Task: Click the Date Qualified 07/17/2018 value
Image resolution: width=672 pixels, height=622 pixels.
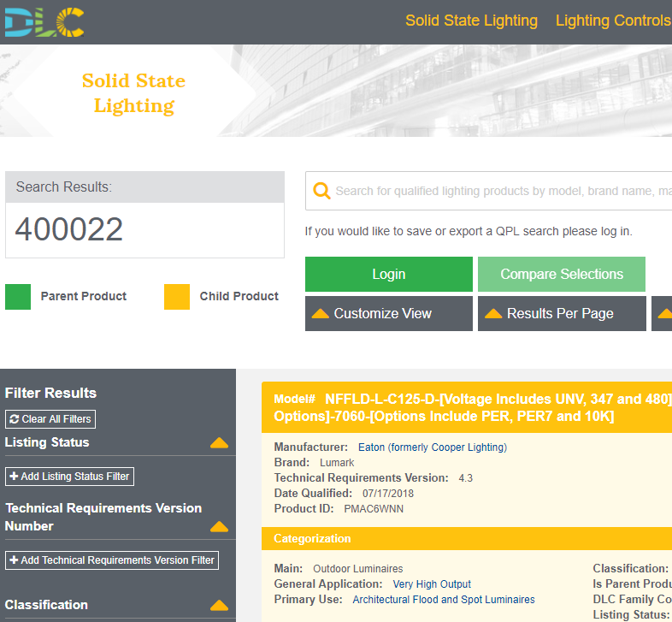Action: (388, 494)
